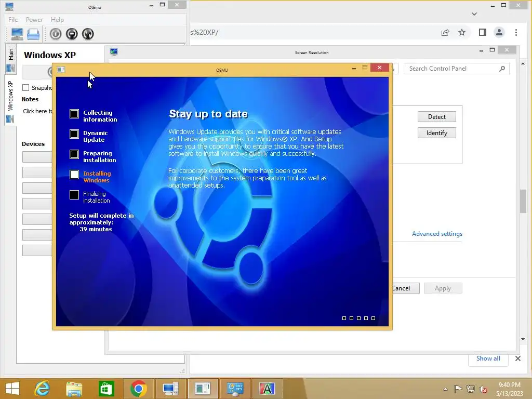
Task: Select the Windows XP vertical tab
Action: 10,100
